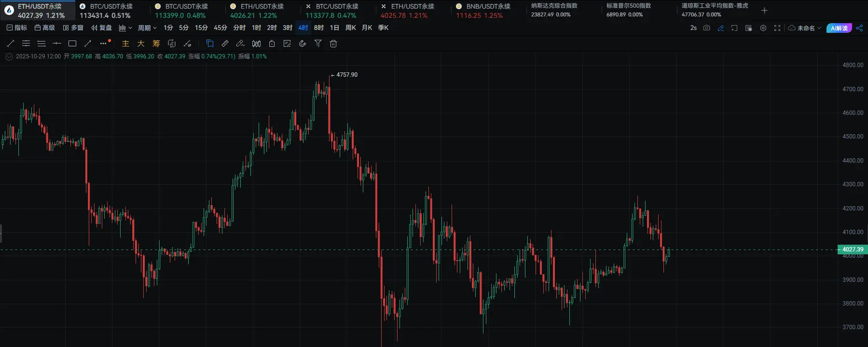Click the current price label 4027.39

click(x=853, y=250)
